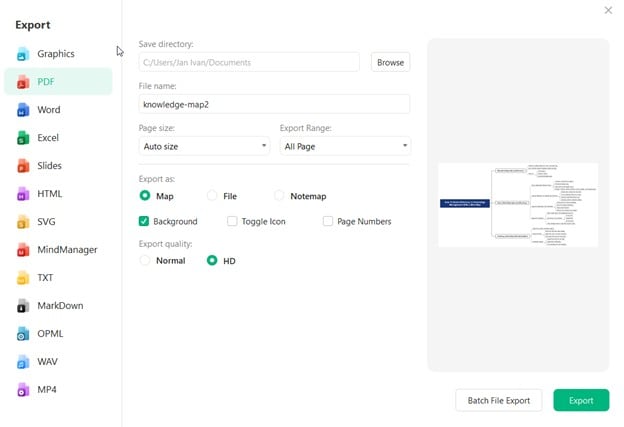Screen dimensions: 624x427
Task: Click the blue Word format icon
Action: (x=23, y=110)
